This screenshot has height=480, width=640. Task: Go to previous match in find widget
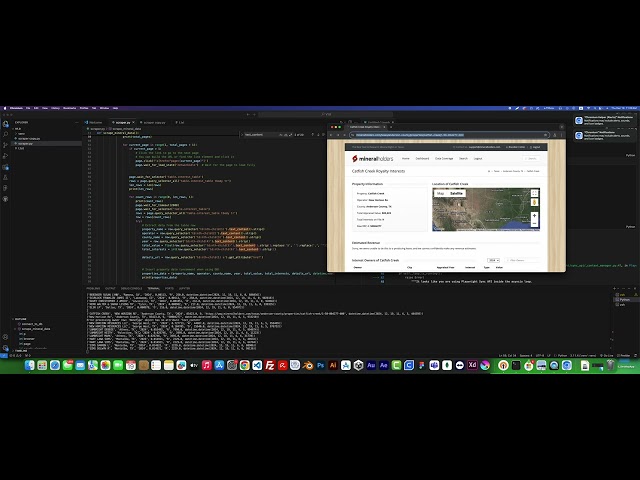(x=313, y=135)
